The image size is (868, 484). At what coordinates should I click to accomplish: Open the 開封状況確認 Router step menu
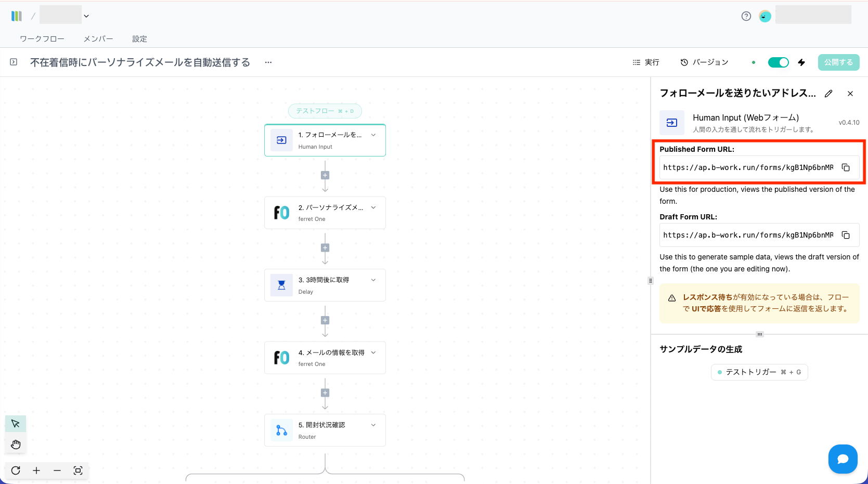click(373, 425)
